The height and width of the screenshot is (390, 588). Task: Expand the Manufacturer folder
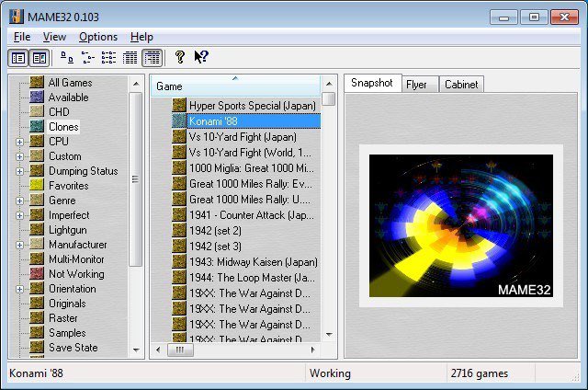pyautogui.click(x=20, y=245)
